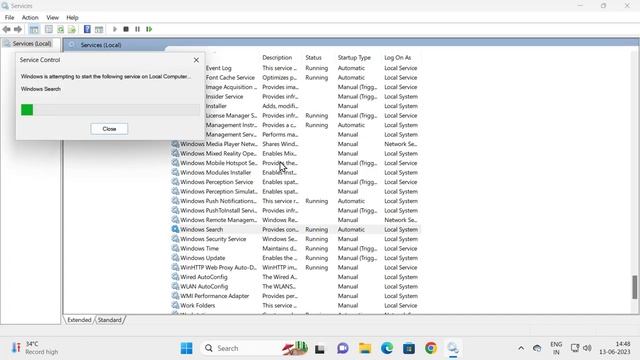Switch to the Standard tab
Viewport: 640px width, 360px height.
tap(109, 320)
